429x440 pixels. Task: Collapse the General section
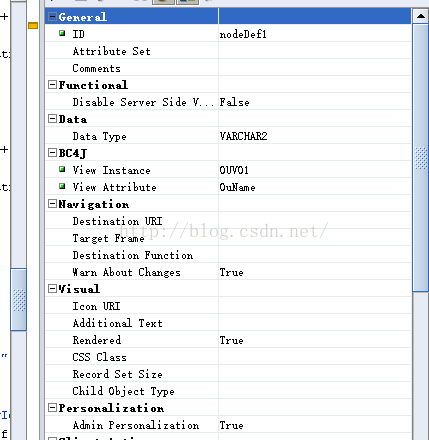(52, 17)
